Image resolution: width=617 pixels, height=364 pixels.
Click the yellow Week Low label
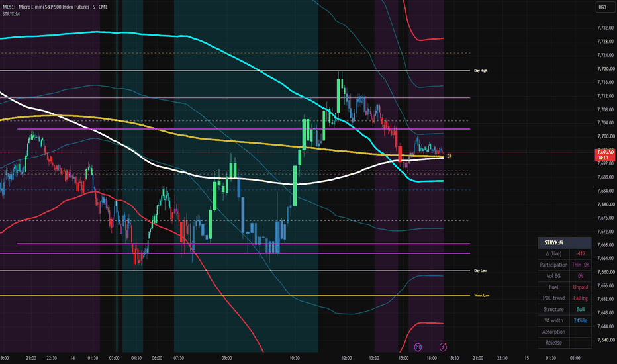tap(482, 295)
